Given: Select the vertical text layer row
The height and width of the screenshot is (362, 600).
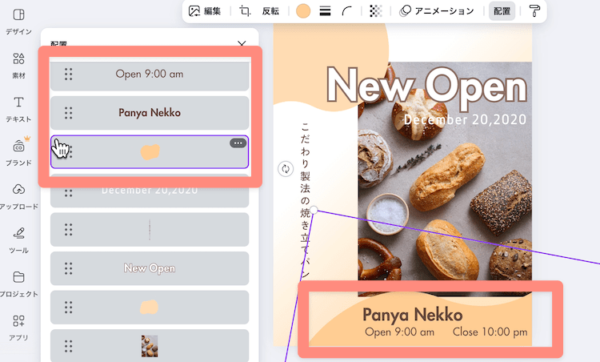Looking at the screenshot, I should pos(150,230).
